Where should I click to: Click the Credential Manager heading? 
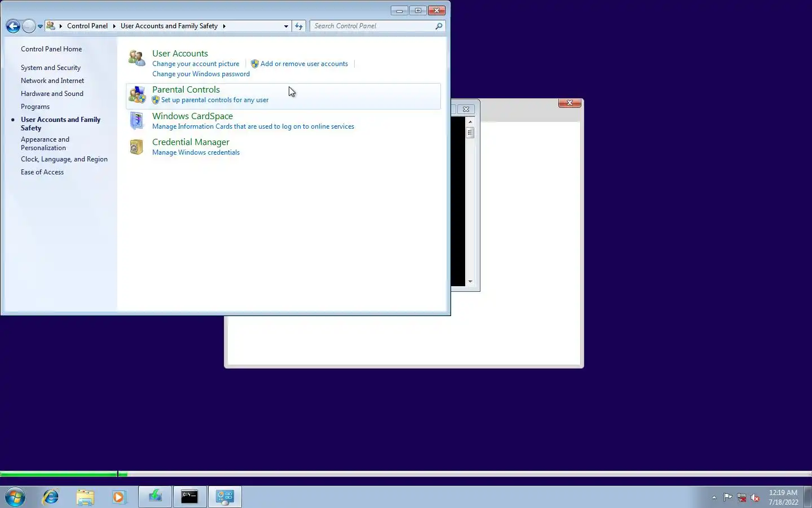click(191, 142)
